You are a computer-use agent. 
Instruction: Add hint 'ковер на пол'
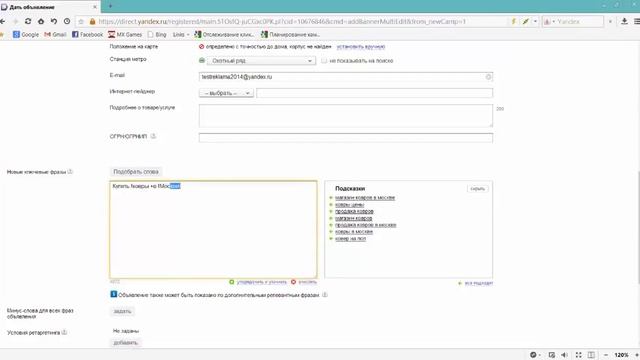pyautogui.click(x=351, y=239)
